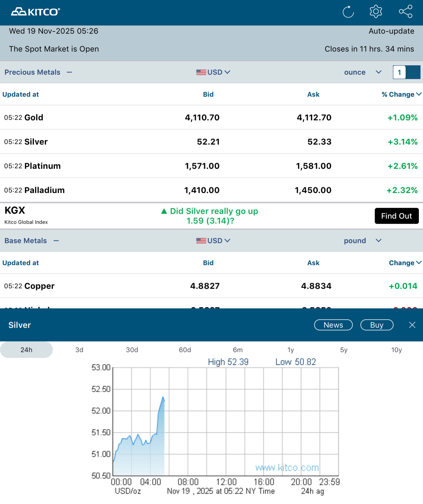Tap Silver ask price 52.33

[x=319, y=142]
